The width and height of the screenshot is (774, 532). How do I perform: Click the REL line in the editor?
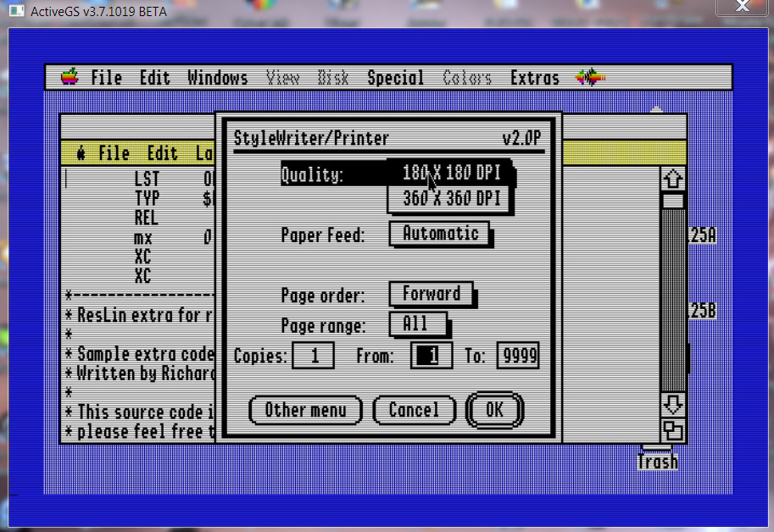(x=146, y=218)
